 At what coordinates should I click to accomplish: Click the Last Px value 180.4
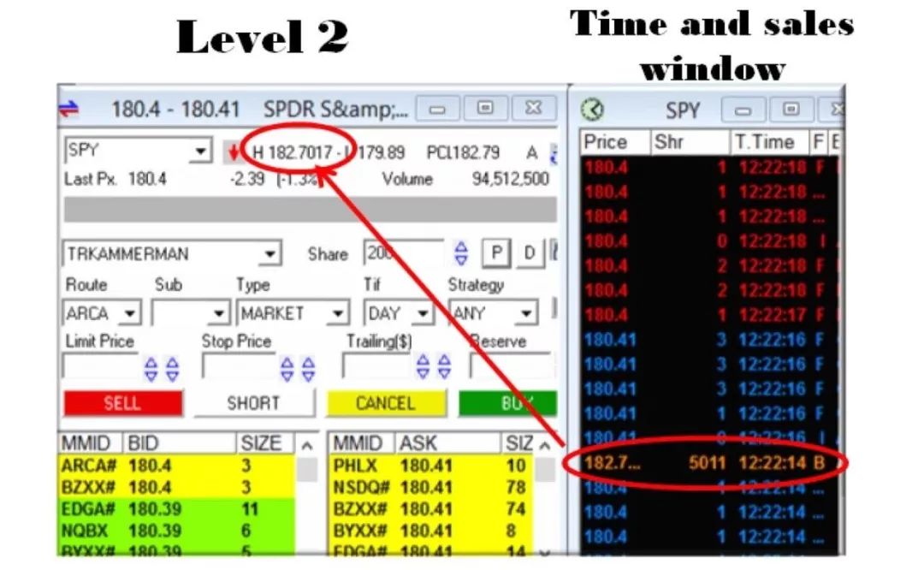(x=148, y=179)
